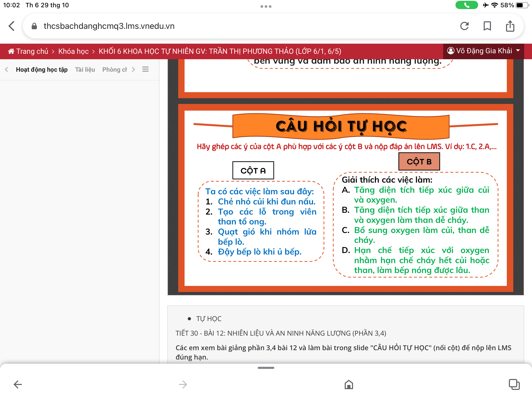Click text 'Bổ sung oxygen làm củi, than dễ'
The height and width of the screenshot is (399, 532).
(x=422, y=230)
